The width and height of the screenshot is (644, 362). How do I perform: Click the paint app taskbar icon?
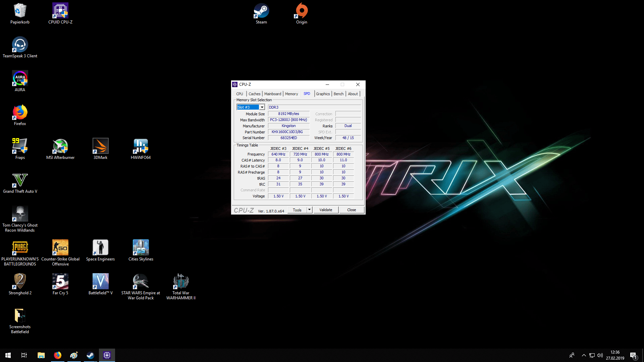point(74,355)
